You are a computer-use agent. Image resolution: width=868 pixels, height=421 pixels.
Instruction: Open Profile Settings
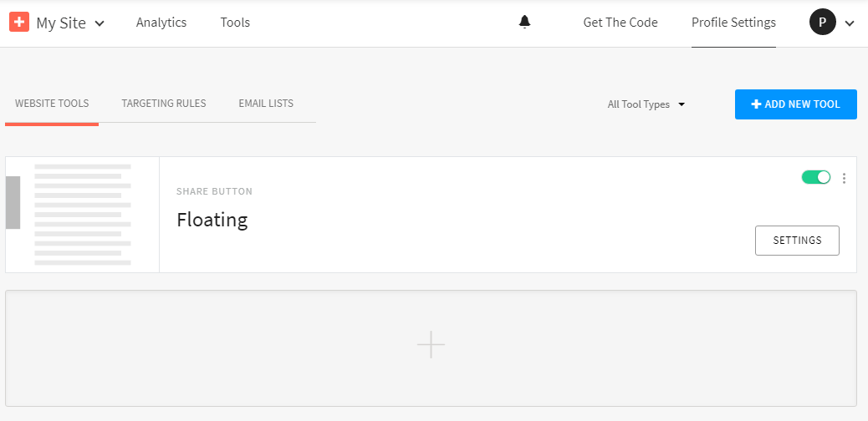point(733,23)
